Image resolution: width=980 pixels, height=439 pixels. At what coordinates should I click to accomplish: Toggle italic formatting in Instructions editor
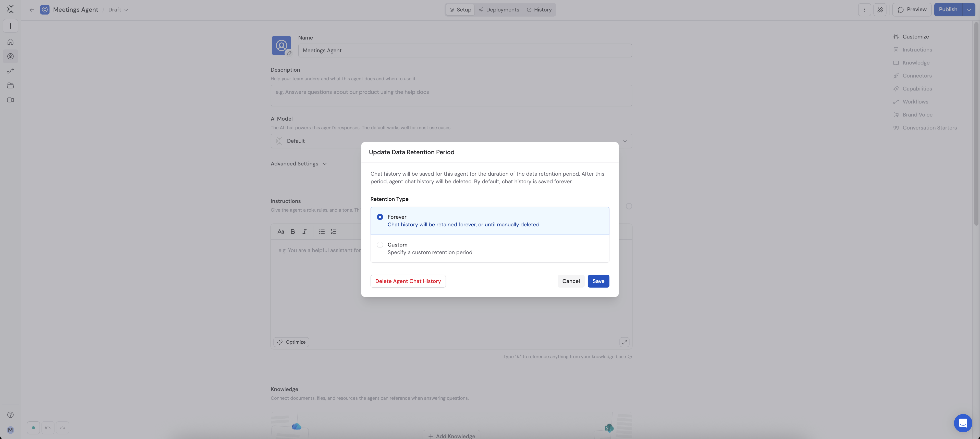304,231
